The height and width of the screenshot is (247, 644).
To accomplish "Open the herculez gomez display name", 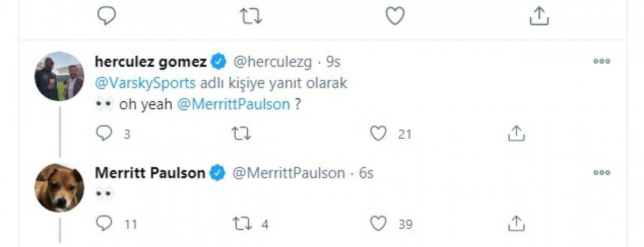I will click(150, 62).
